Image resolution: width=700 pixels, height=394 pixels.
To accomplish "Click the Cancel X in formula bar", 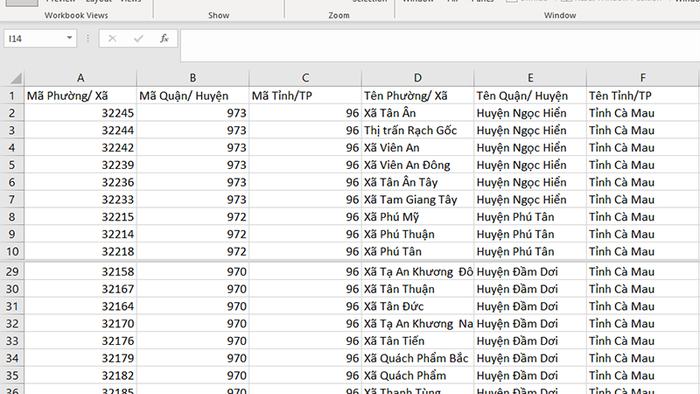I will tap(112, 39).
